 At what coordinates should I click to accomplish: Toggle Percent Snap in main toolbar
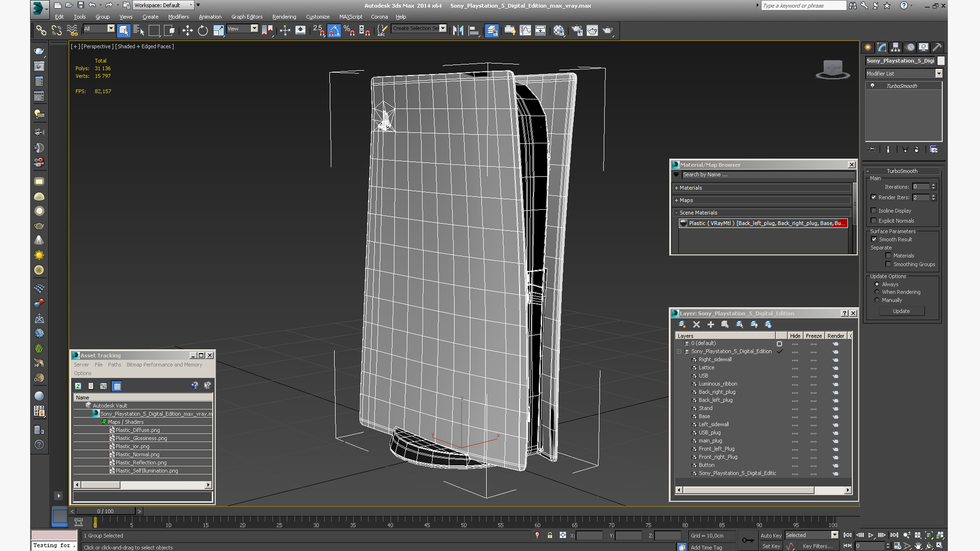(x=349, y=31)
